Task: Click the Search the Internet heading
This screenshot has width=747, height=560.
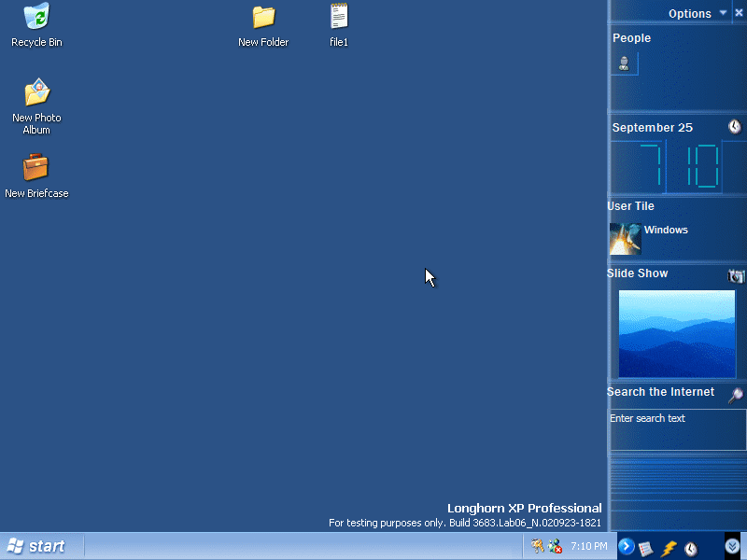Action: pos(660,392)
